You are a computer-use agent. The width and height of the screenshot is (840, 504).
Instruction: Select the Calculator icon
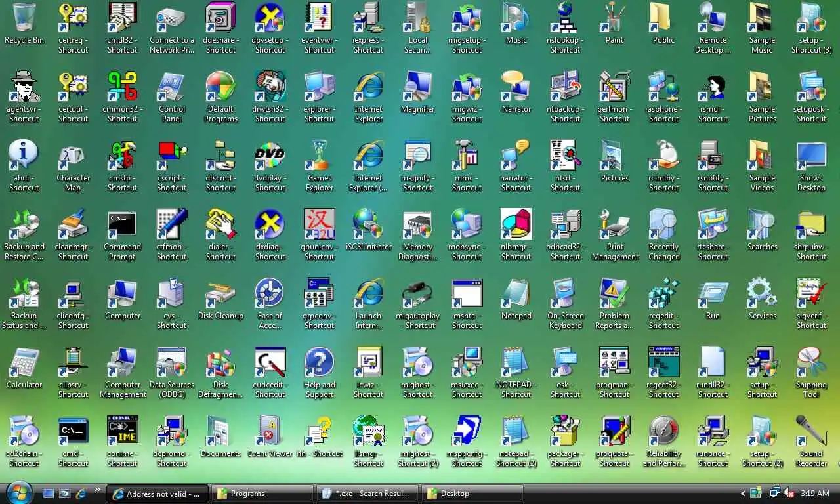tap(24, 362)
